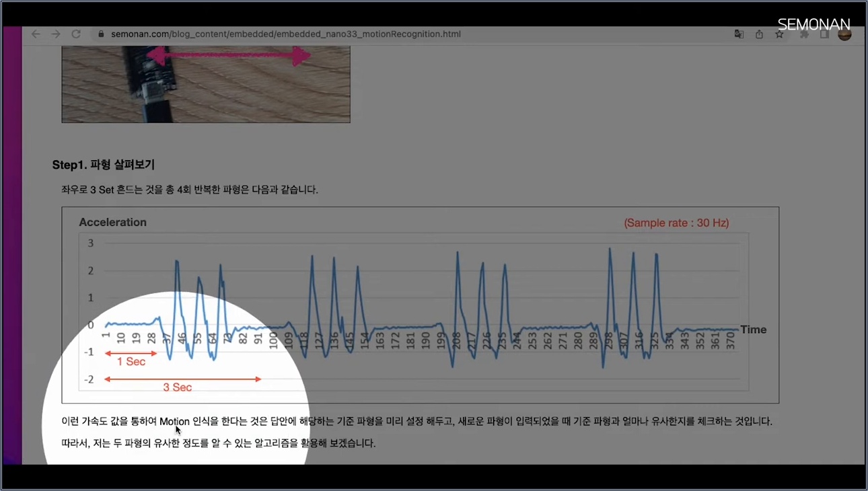Screen dimensions: 868x491
Task: Click the semonan.com address bar URL
Action: (285, 34)
